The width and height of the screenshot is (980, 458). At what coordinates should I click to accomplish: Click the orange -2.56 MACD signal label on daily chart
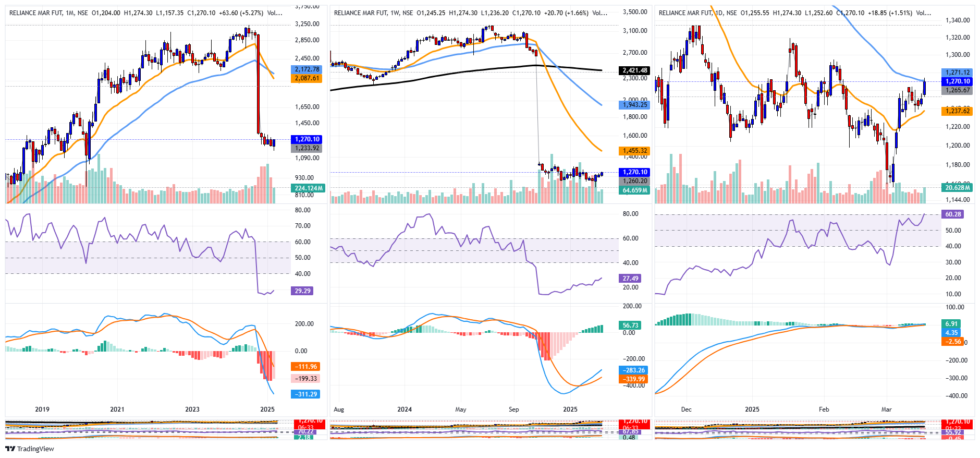pyautogui.click(x=952, y=342)
